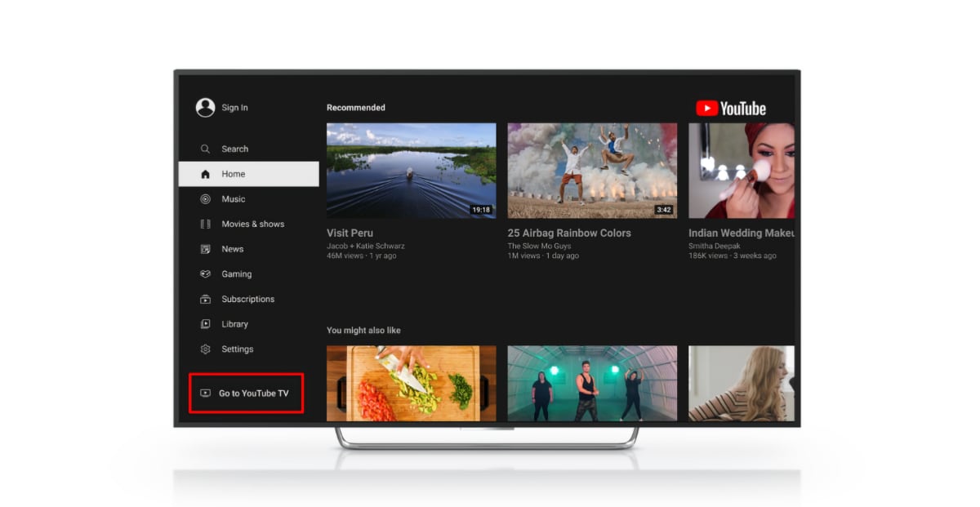Click the Music disc icon

(x=205, y=199)
